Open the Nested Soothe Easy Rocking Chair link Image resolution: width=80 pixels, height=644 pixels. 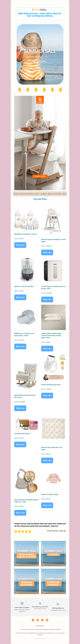click(25, 396)
